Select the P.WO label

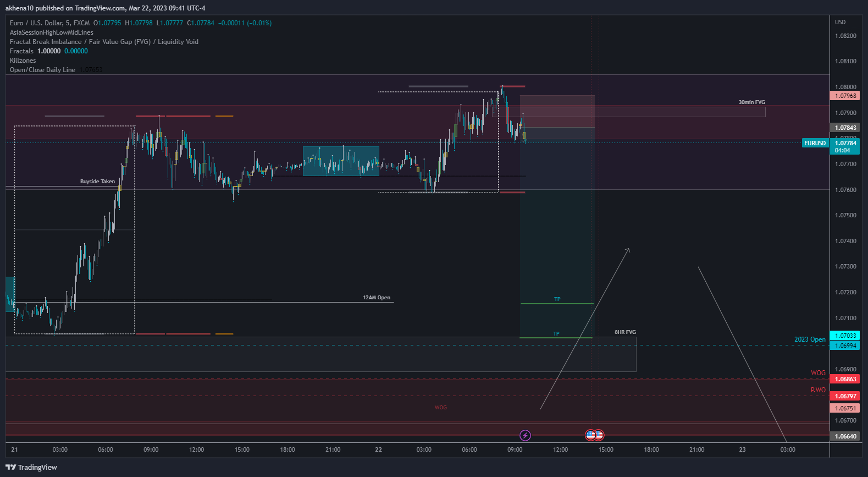coord(818,390)
